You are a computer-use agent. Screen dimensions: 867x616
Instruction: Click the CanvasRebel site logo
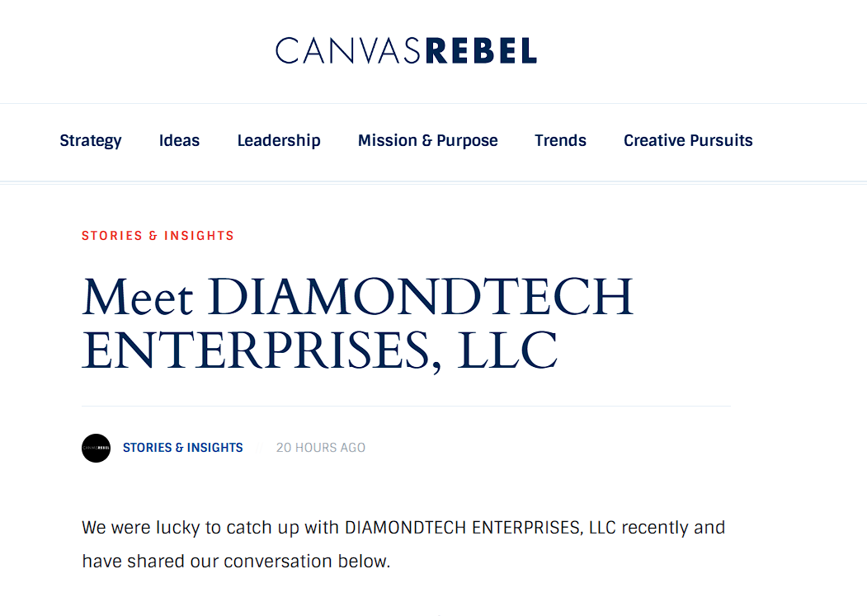pos(407,51)
